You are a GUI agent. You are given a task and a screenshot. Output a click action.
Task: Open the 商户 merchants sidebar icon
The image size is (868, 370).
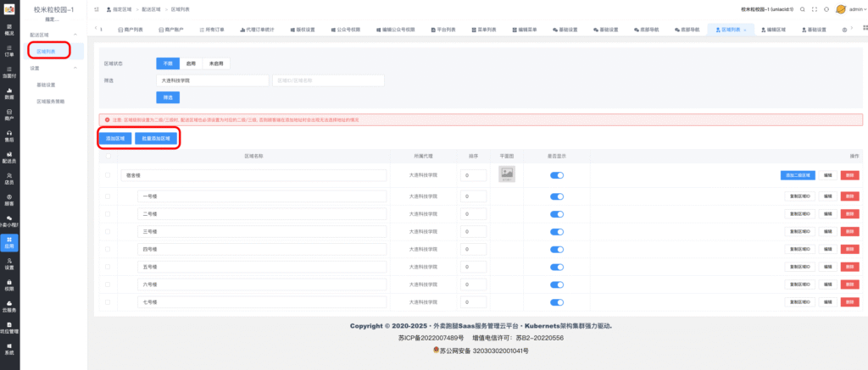click(9, 114)
